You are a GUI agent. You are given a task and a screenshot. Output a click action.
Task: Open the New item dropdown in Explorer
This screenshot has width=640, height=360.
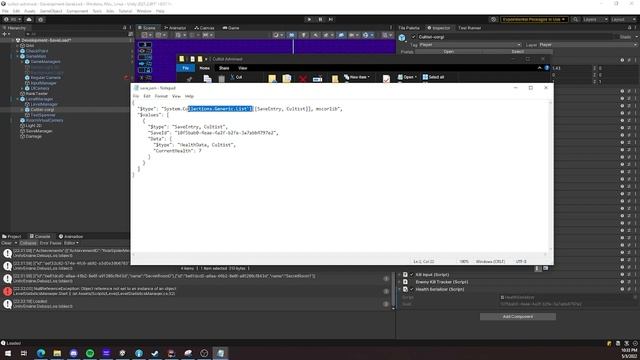(x=357, y=77)
